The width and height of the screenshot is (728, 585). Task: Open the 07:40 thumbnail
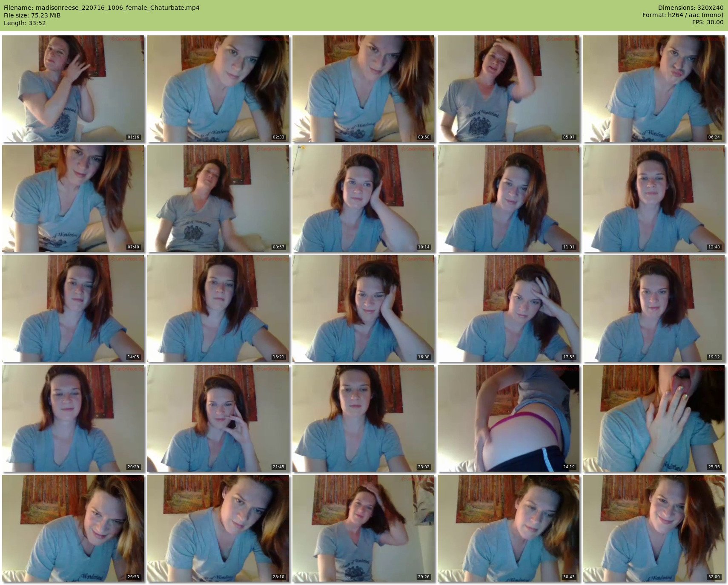73,199
